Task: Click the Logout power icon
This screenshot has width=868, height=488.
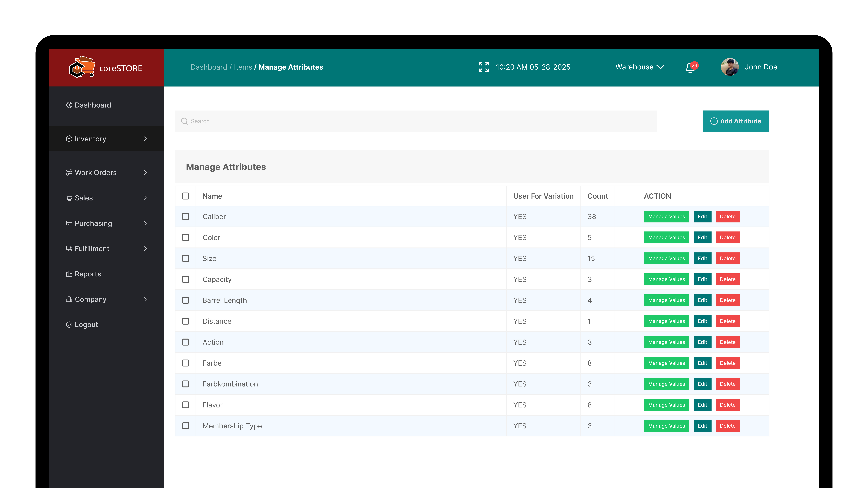Action: [69, 324]
